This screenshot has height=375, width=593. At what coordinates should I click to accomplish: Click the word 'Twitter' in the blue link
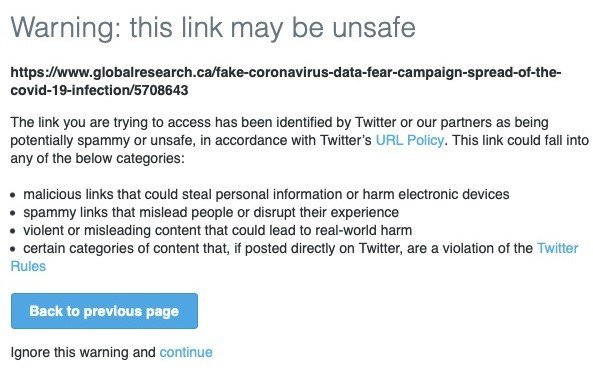click(x=557, y=248)
